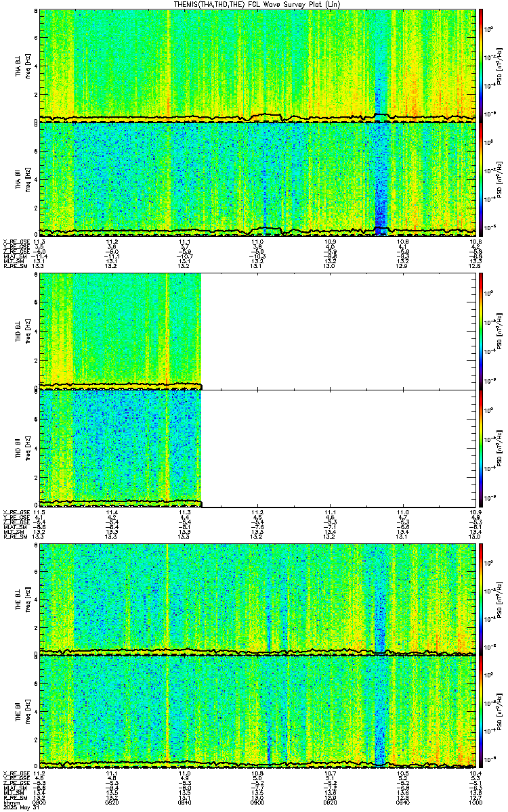Click the THD B∥ PSD color bar

pos(481,448)
